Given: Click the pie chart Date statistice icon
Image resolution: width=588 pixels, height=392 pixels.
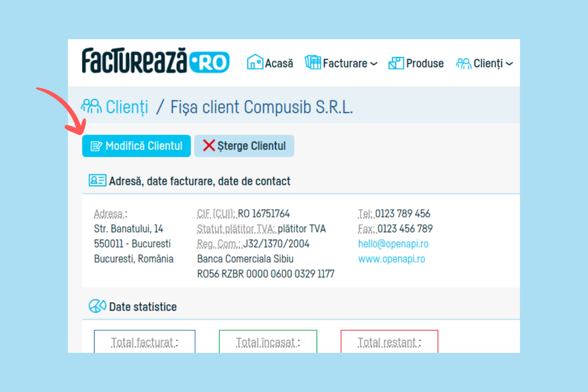Looking at the screenshot, I should click(x=97, y=307).
